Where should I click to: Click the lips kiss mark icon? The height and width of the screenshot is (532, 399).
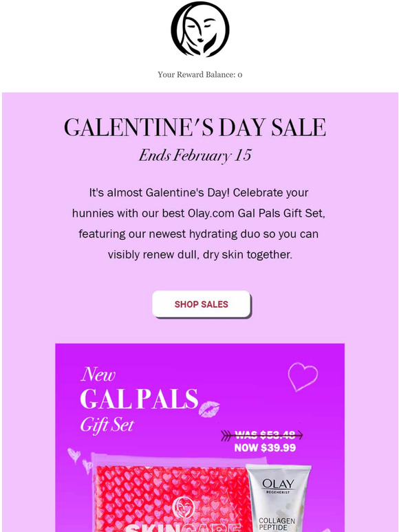[x=209, y=408]
